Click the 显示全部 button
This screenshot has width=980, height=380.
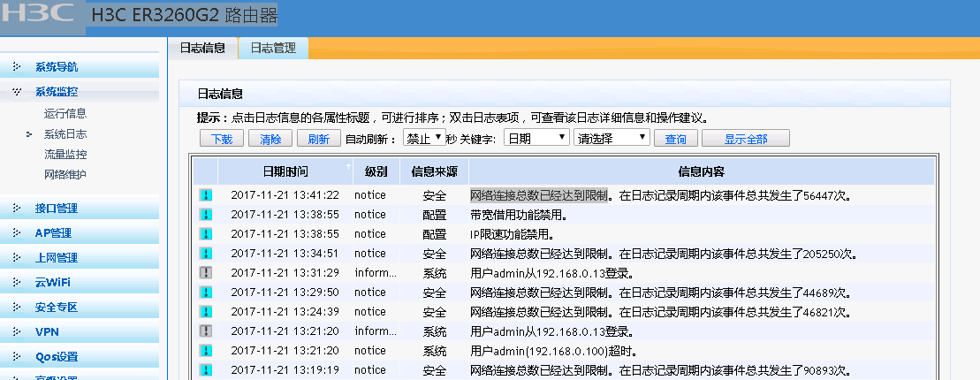[746, 138]
